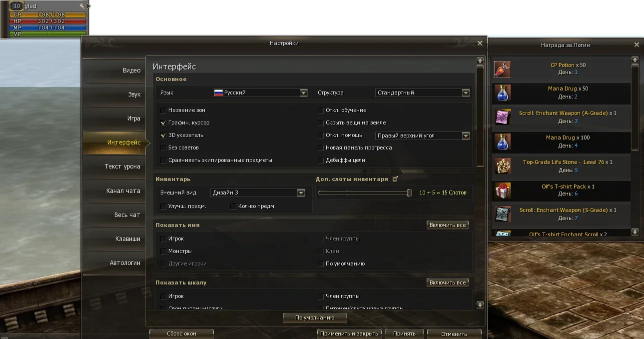The image size is (644, 339).
Task: Toggle Кол-во предм. checkbox
Action: (x=233, y=206)
